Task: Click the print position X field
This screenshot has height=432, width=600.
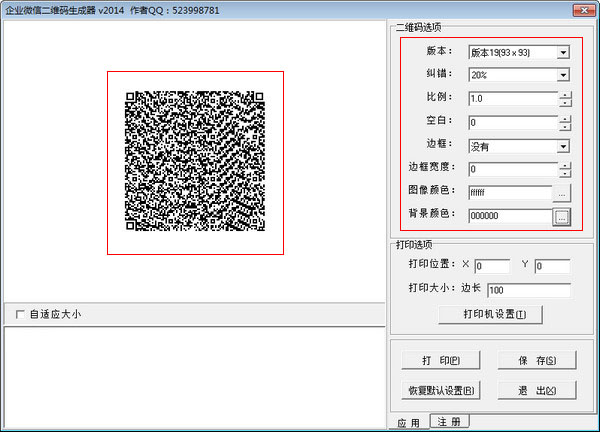Action: point(492,266)
